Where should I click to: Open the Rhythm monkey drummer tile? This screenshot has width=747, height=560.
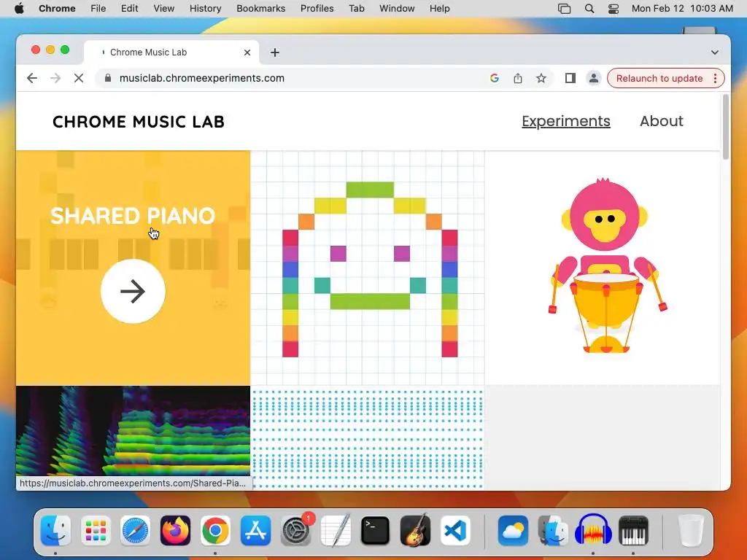(603, 268)
